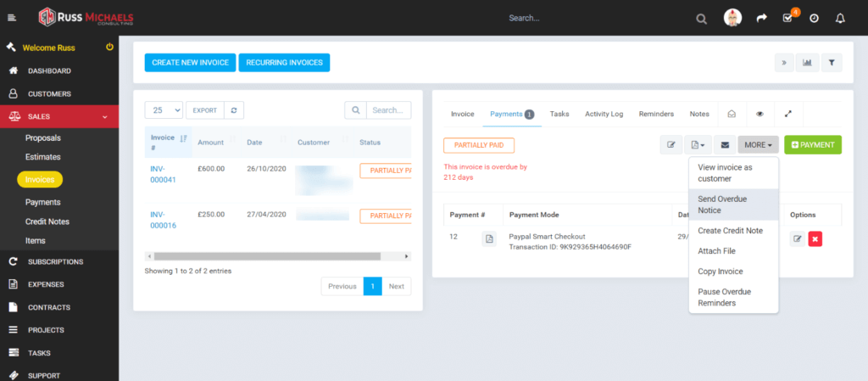Screen dimensions: 868x381
Task: Open the timesheet clock icon
Action: (x=814, y=19)
